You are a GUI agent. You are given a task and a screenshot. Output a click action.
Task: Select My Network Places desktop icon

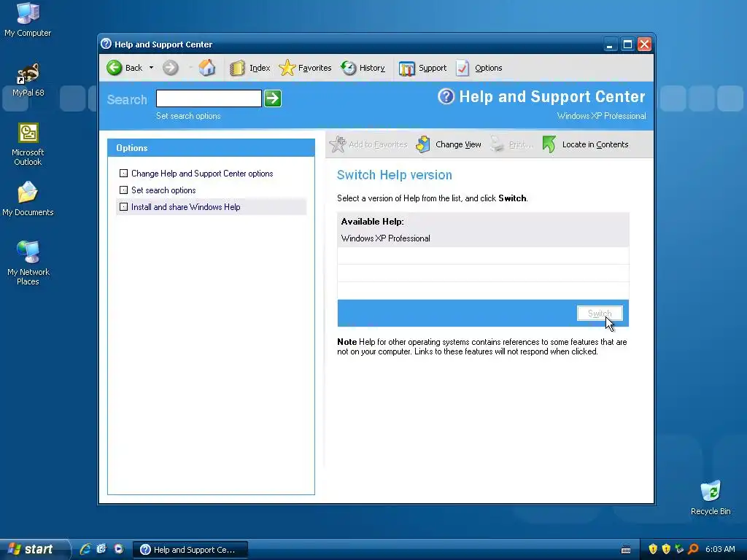pos(28,262)
